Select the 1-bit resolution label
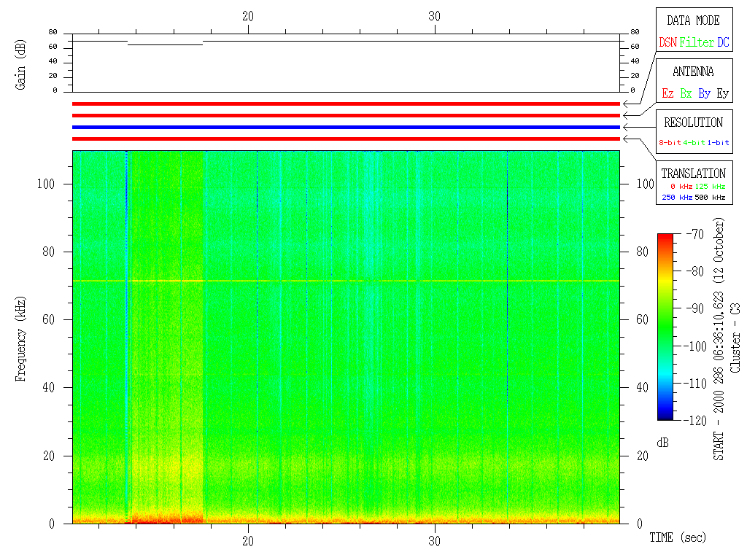The width and height of the screenshot is (747, 560). (719, 143)
